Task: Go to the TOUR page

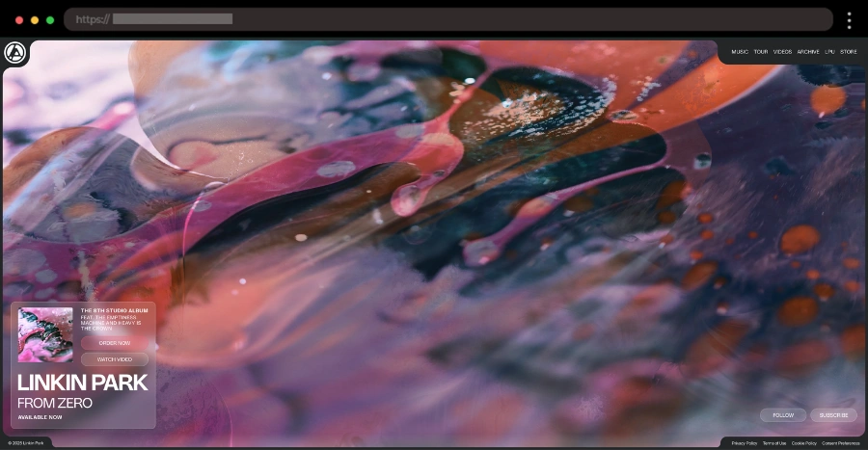Action: pos(761,52)
